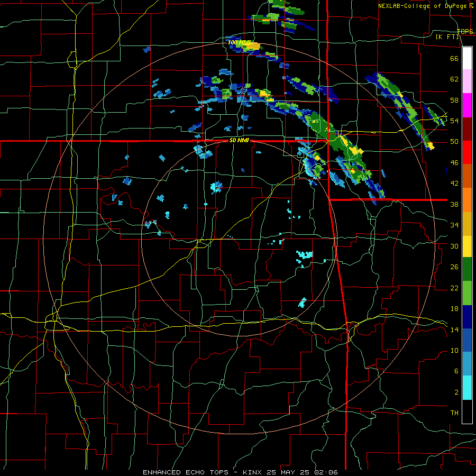Click the 14 legend value

454,329
